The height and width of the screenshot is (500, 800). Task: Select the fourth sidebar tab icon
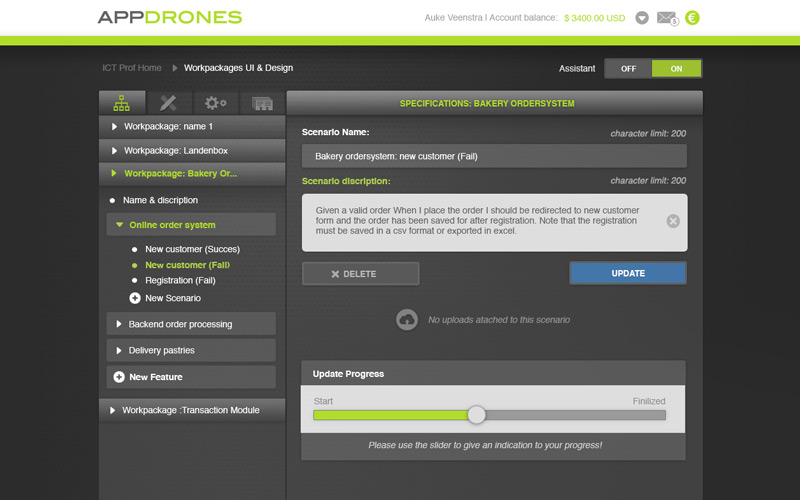pyautogui.click(x=262, y=103)
